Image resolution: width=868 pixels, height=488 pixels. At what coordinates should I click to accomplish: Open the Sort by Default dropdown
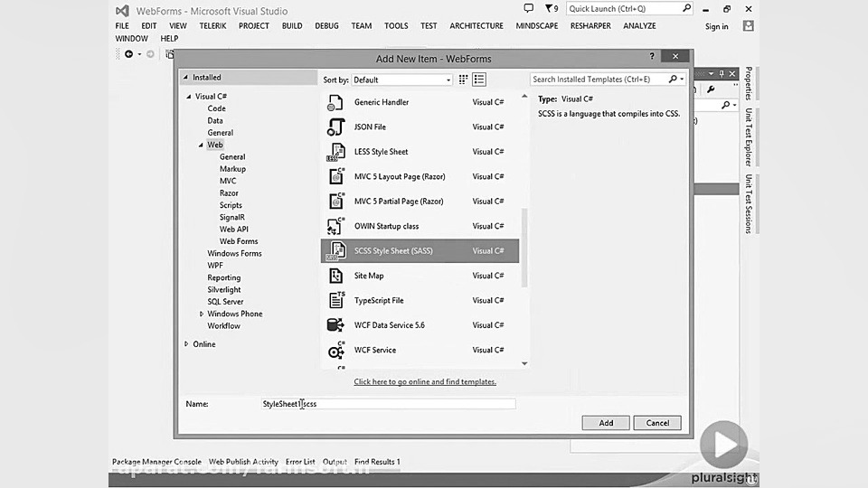[x=401, y=80]
